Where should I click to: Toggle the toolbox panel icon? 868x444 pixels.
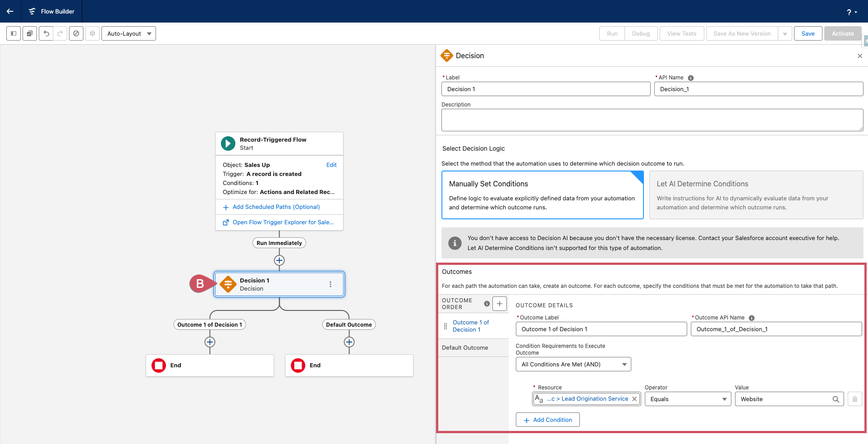tap(14, 33)
